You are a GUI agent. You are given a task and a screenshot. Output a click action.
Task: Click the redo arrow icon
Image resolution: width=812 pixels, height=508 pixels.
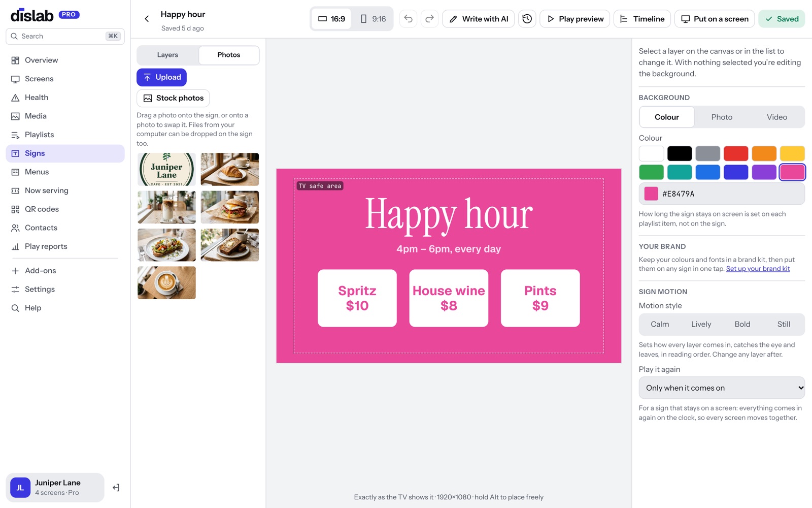[x=429, y=19]
